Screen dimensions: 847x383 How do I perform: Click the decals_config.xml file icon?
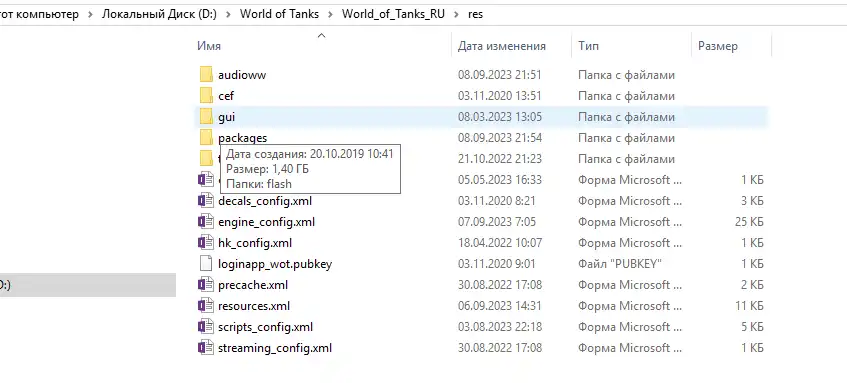click(x=206, y=201)
